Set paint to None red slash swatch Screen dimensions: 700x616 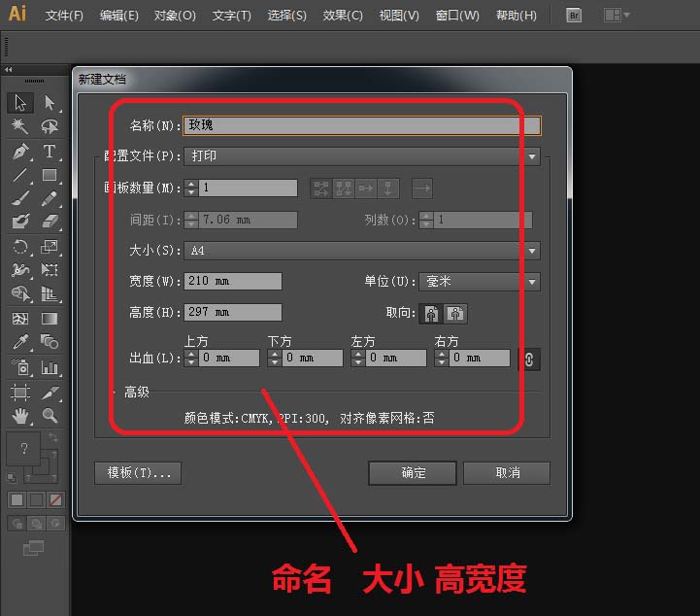pyautogui.click(x=55, y=499)
